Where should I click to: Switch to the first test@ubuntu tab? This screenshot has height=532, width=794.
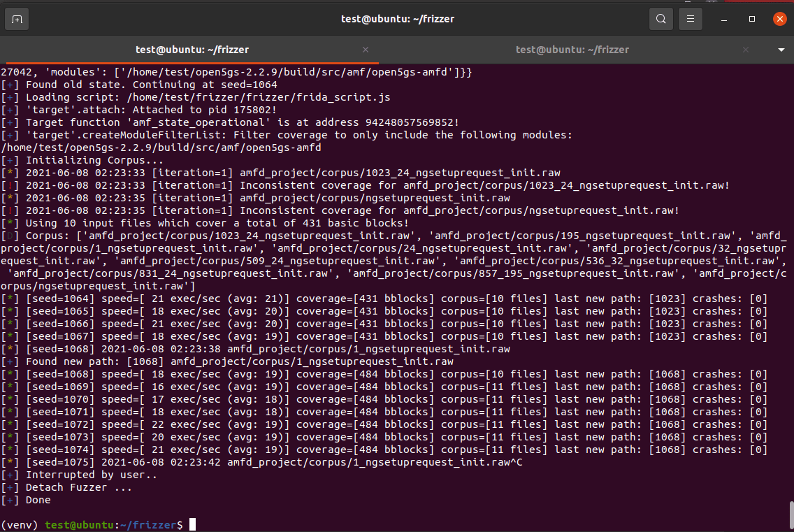tap(192, 50)
